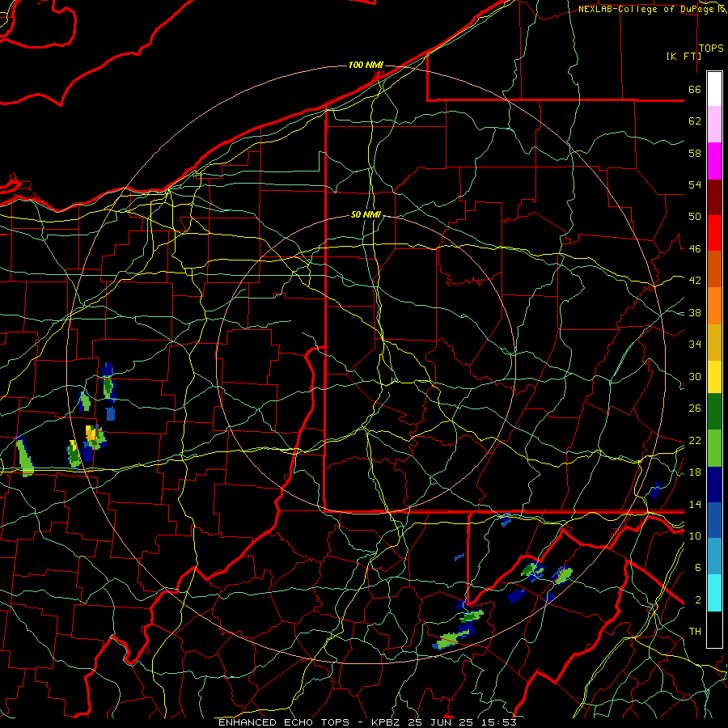Click the '42' legend value
Image resolution: width=728 pixels, height=728 pixels.
[695, 281]
